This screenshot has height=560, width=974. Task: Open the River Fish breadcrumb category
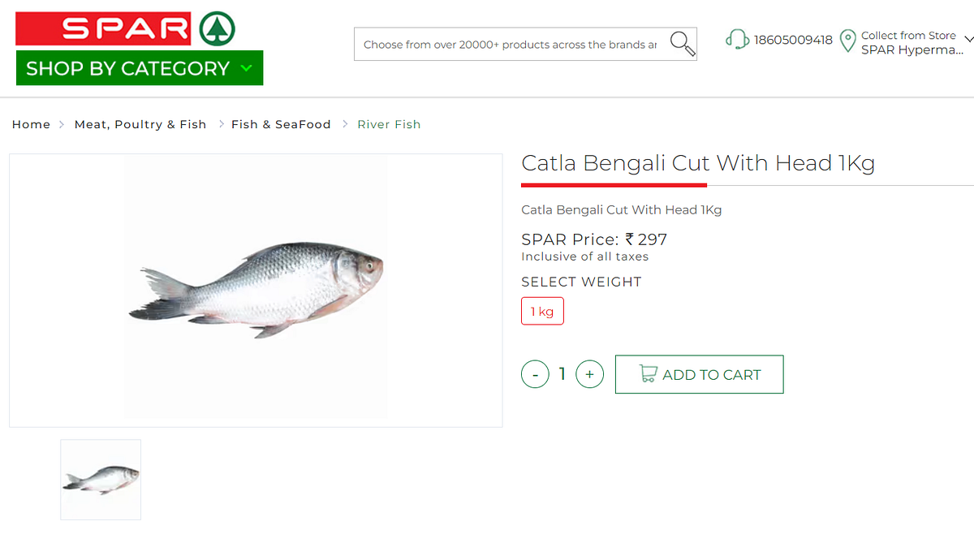389,123
